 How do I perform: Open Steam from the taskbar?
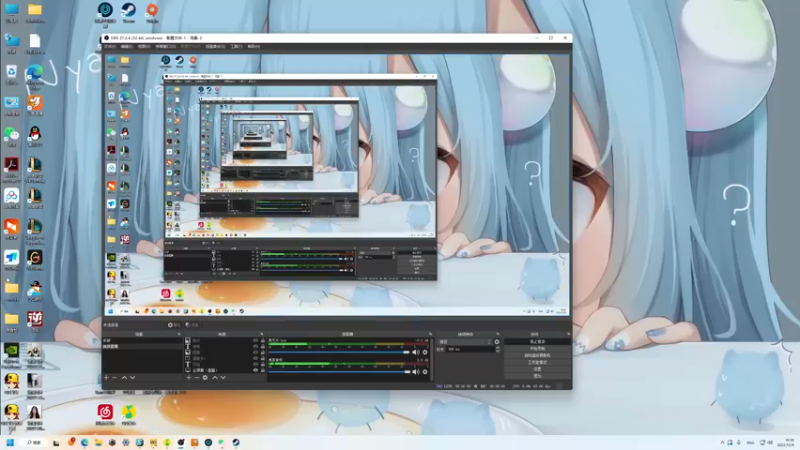236,442
